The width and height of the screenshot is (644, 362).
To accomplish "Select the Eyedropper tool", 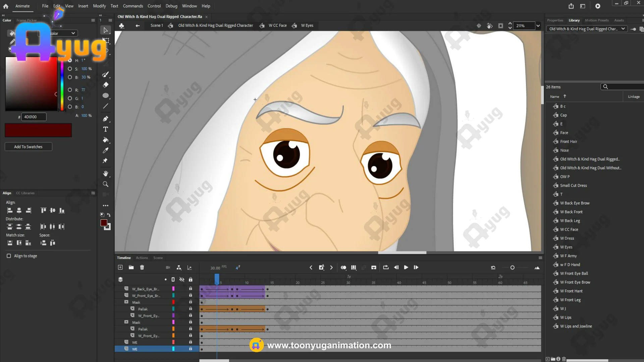I will [x=105, y=150].
